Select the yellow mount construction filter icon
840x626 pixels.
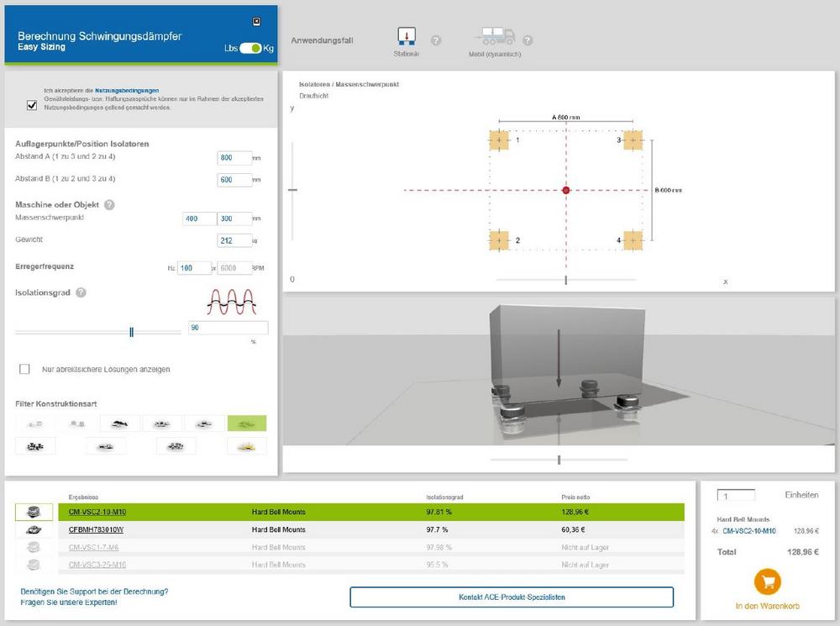tap(246, 446)
